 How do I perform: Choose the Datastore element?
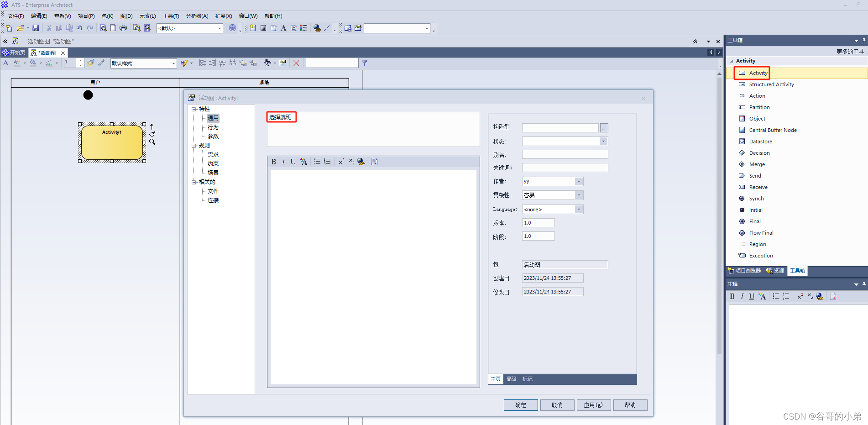760,142
